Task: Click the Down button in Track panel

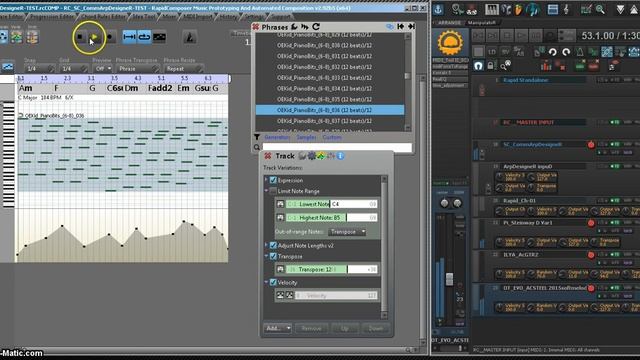Action: click(376, 328)
